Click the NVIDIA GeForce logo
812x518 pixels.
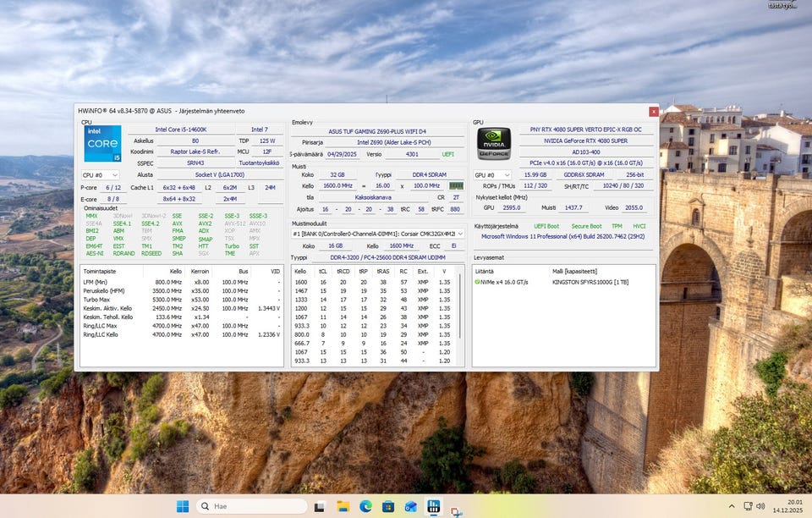pos(493,143)
